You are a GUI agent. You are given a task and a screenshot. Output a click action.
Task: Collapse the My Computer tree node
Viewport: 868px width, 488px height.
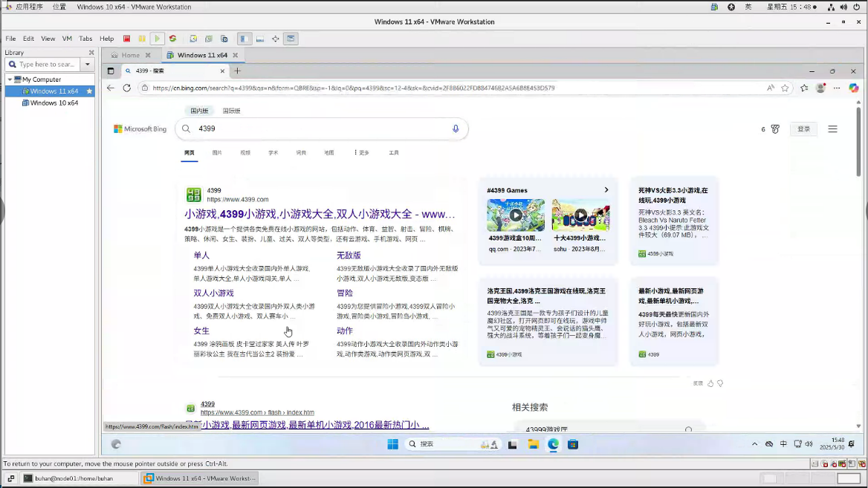10,79
